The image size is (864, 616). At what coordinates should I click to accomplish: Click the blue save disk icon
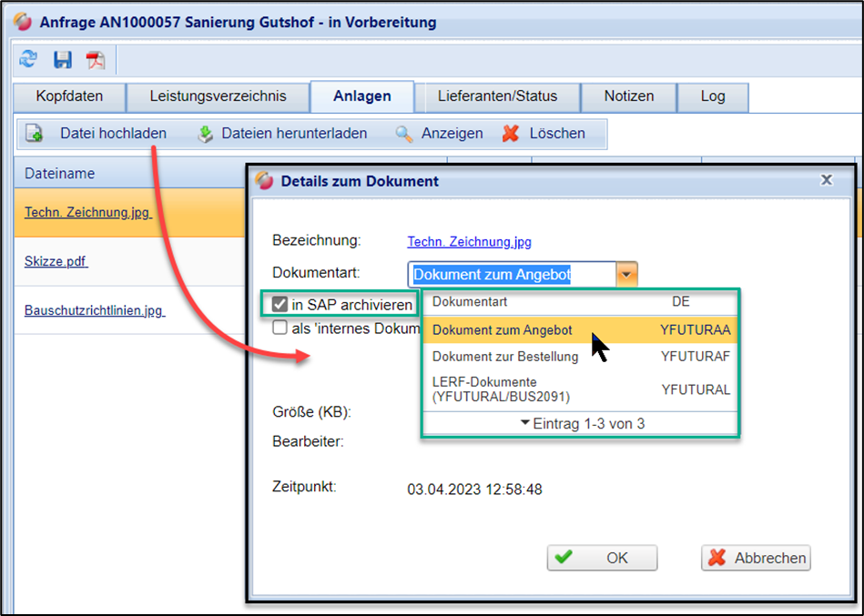tap(62, 60)
